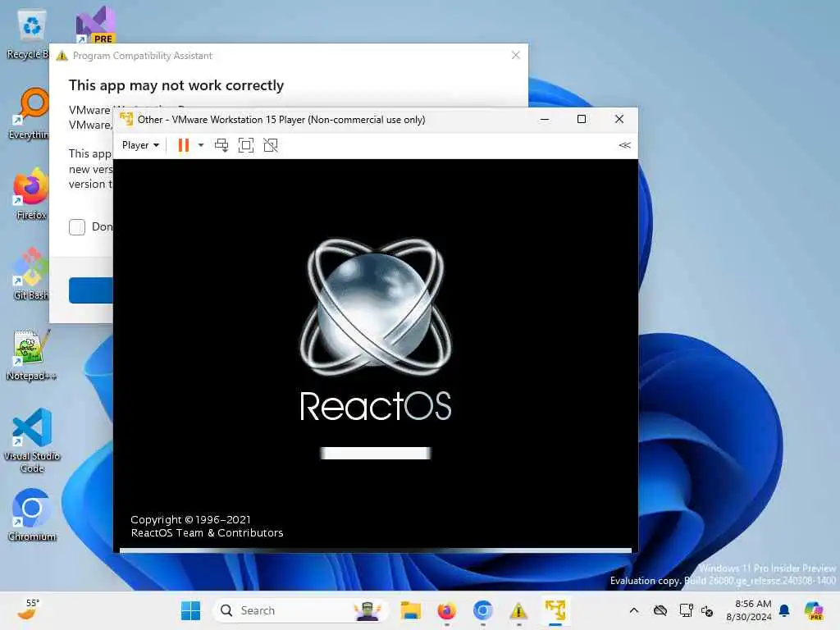This screenshot has width=840, height=630.
Task: Minimize the VMware Player window
Action: pos(545,120)
